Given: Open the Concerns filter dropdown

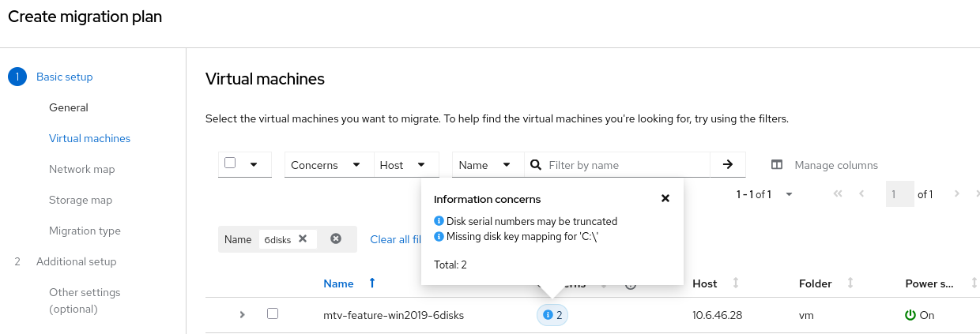Looking at the screenshot, I should click(326, 165).
